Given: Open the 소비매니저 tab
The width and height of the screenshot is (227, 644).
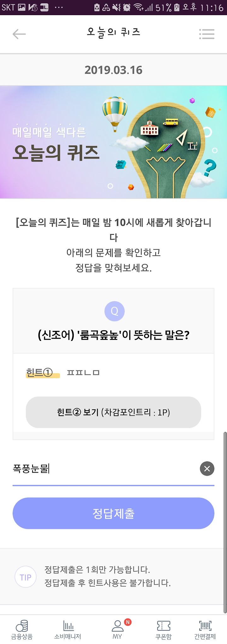Looking at the screenshot, I should point(68,629).
